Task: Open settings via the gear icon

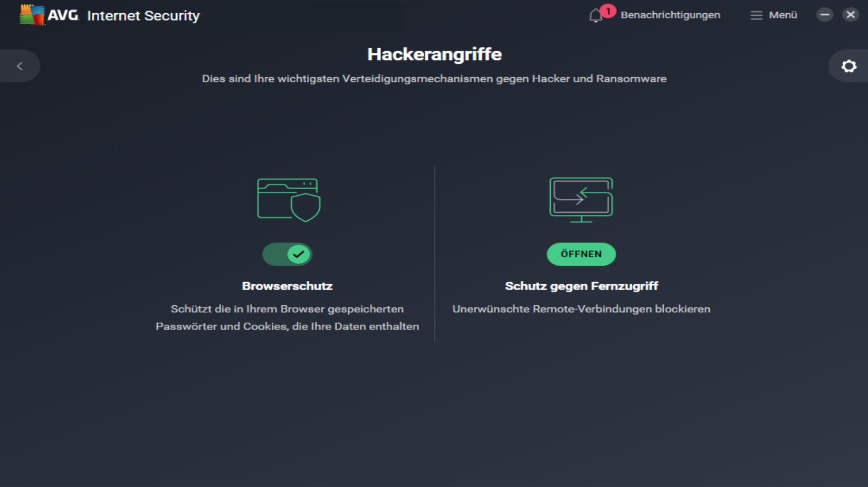Action: point(848,66)
